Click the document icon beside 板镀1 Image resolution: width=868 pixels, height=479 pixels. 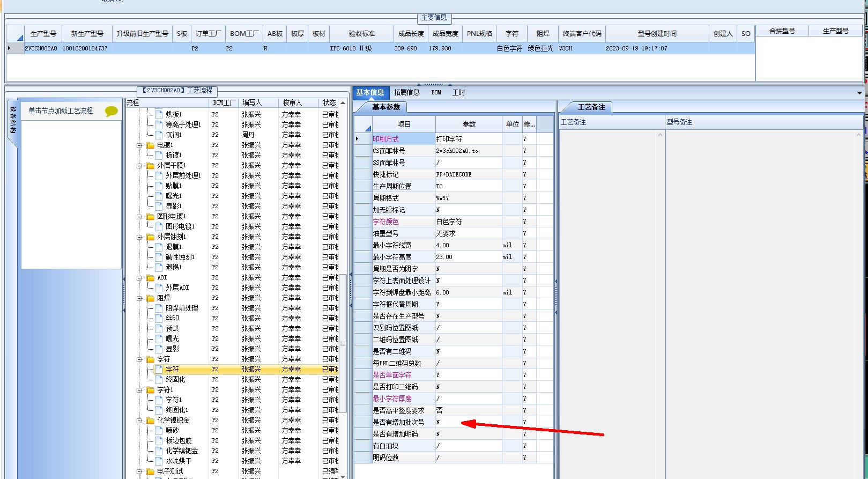coord(159,155)
